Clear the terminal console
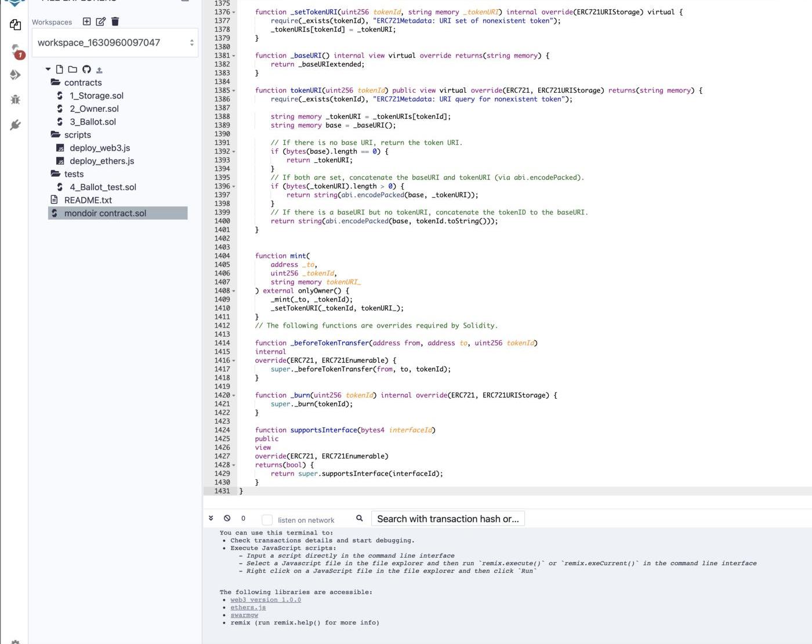 click(227, 518)
